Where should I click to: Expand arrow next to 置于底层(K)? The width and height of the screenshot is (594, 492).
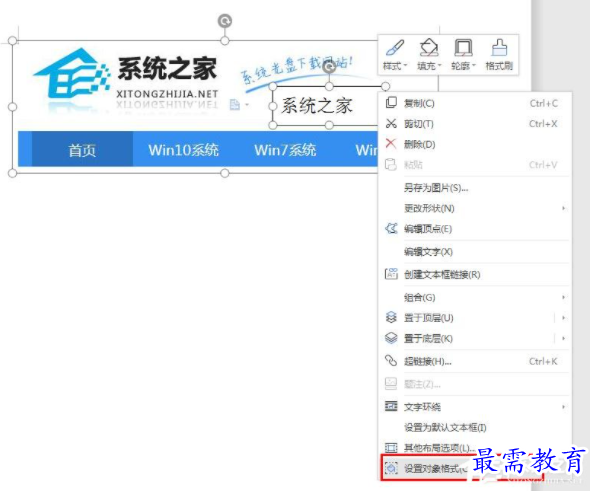(x=563, y=338)
